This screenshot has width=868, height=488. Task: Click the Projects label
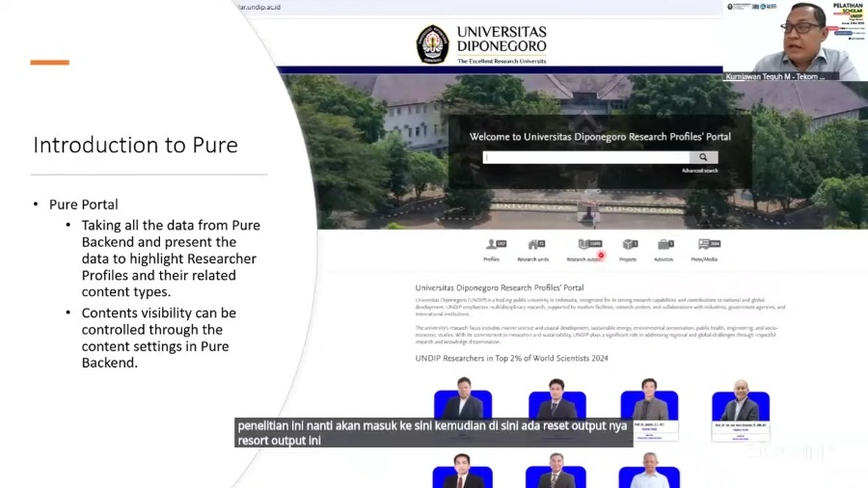click(628, 259)
